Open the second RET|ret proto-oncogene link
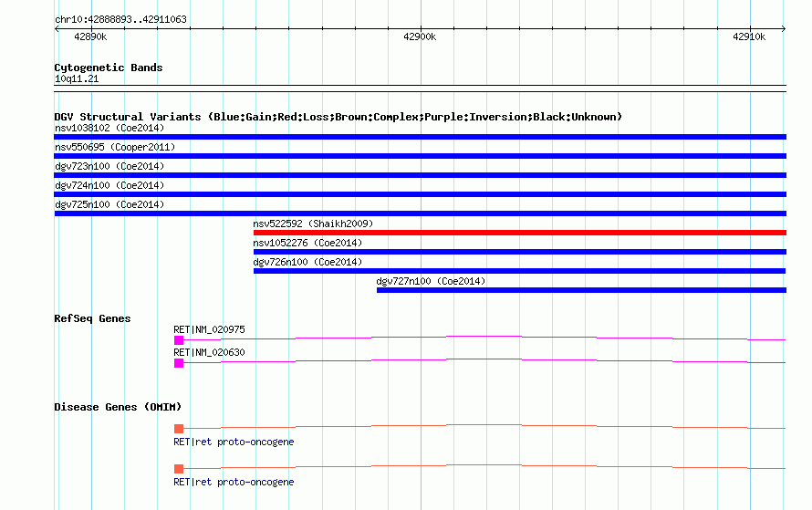Image resolution: width=812 pixels, height=510 pixels. (234, 482)
